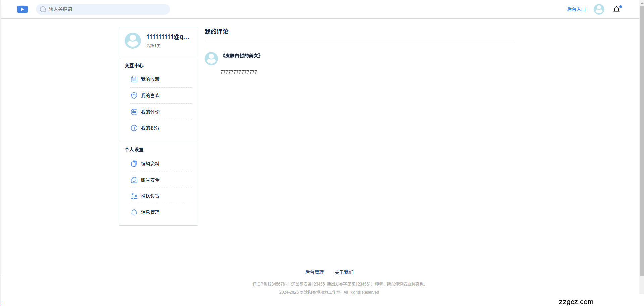
Task: Select the 我的收藏 collection icon
Action: tap(134, 79)
